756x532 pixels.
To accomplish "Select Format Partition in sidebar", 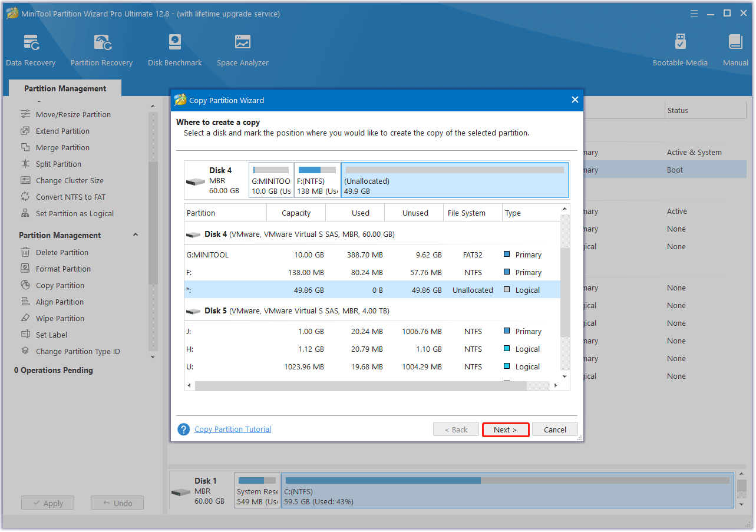I will pyautogui.click(x=63, y=269).
